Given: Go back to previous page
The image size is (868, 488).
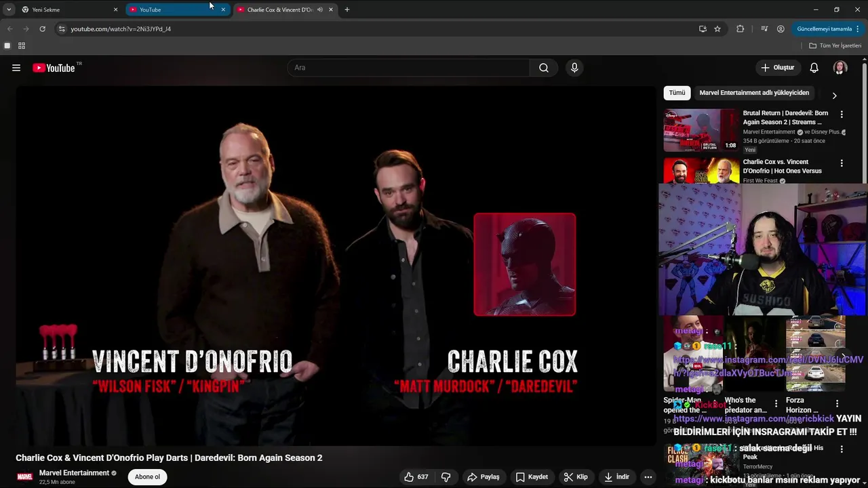Looking at the screenshot, I should click(x=9, y=29).
